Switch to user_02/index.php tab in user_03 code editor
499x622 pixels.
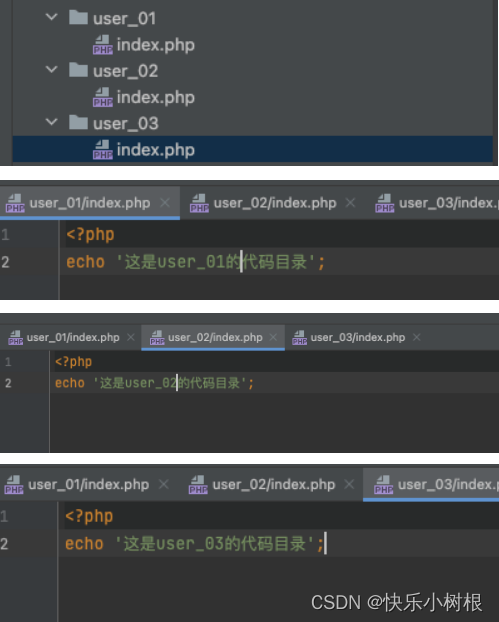[x=274, y=484]
